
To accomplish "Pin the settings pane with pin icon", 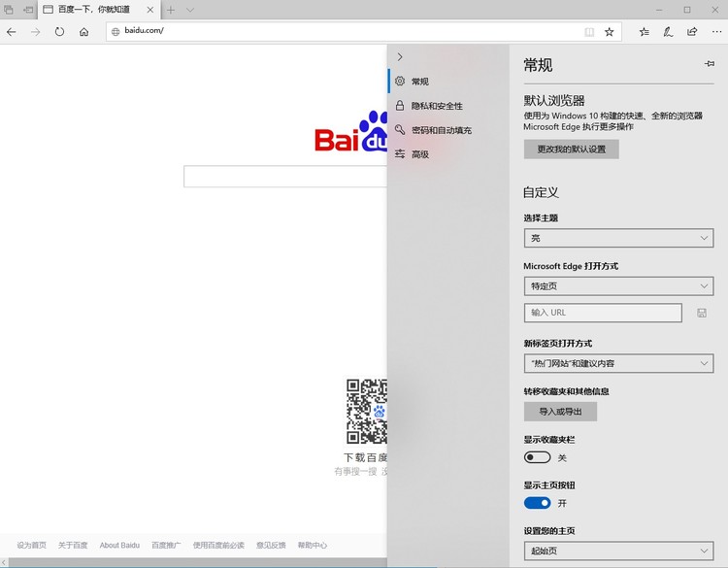I will coord(710,64).
